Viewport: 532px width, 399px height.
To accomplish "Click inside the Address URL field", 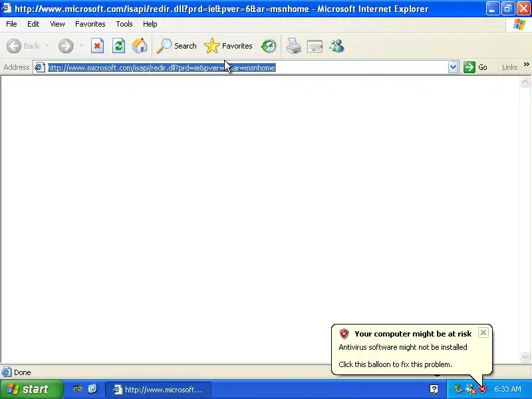I will point(247,68).
